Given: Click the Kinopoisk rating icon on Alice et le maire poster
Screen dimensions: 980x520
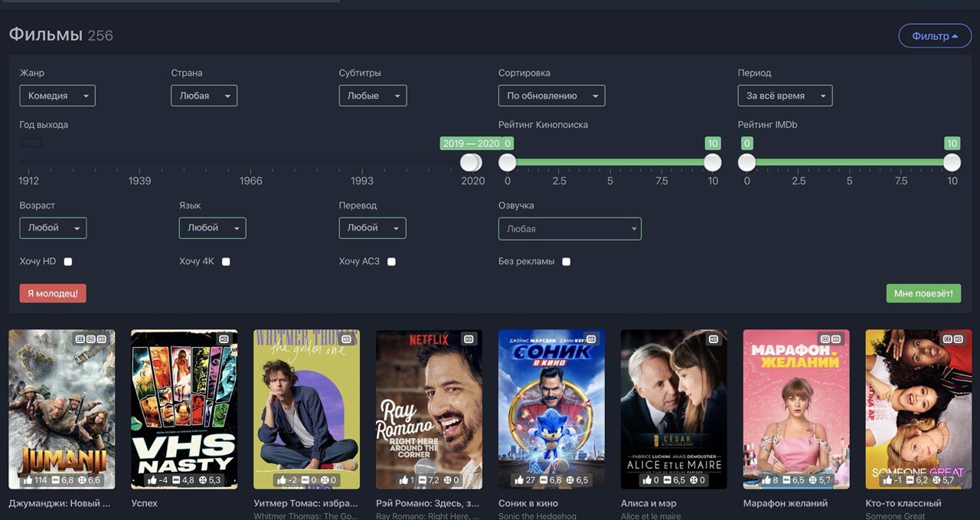Looking at the screenshot, I should 667,480.
